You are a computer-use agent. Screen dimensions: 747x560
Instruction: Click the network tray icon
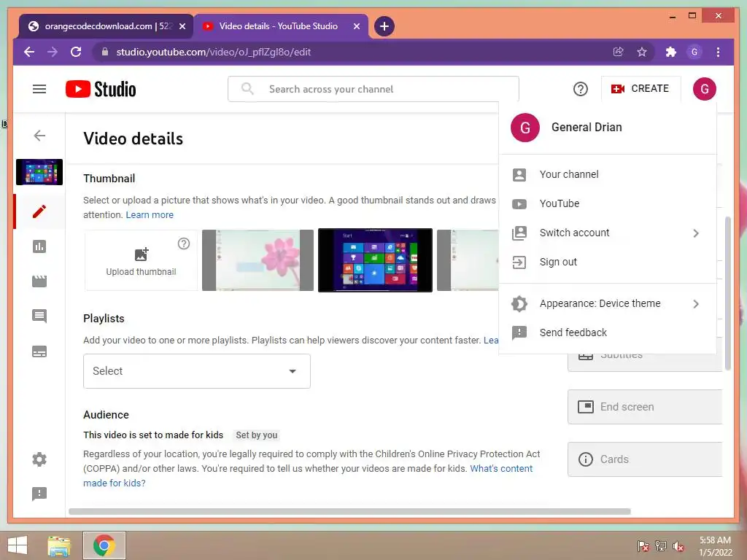661,546
